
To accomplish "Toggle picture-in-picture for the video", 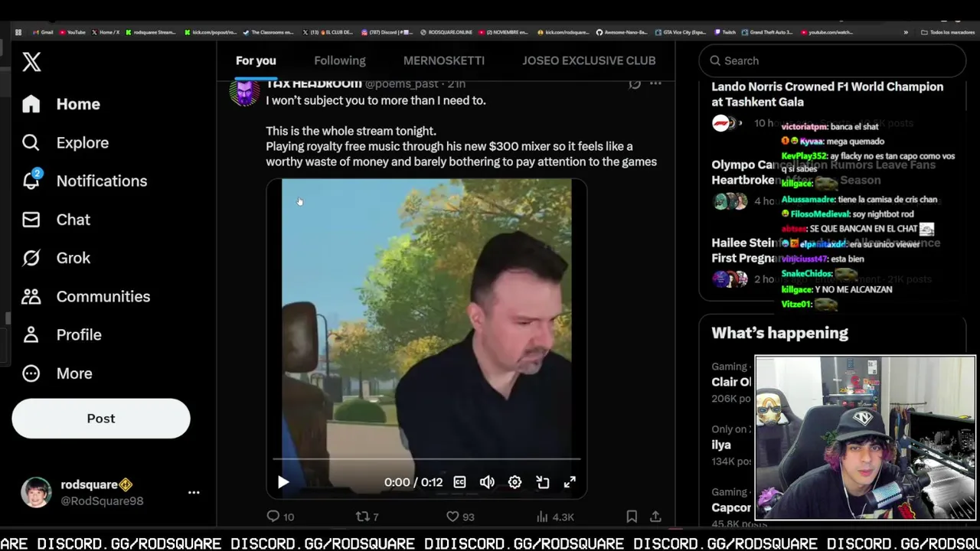I will 542,482.
